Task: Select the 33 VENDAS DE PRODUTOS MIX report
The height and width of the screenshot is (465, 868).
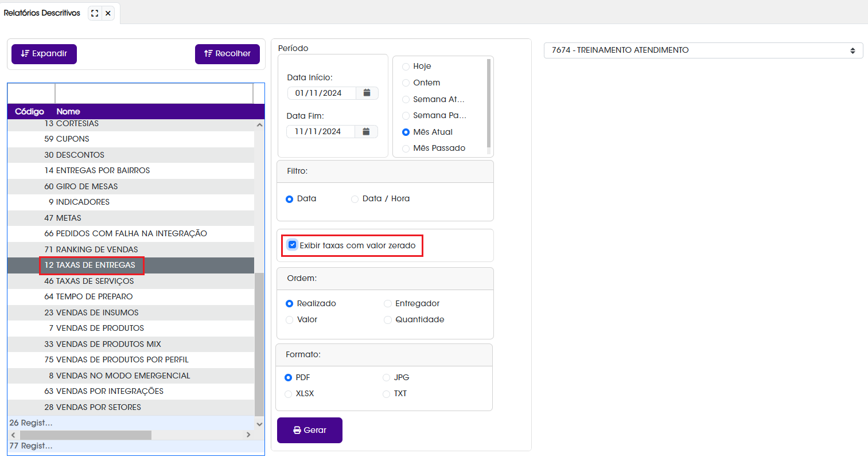Action: coord(131,345)
